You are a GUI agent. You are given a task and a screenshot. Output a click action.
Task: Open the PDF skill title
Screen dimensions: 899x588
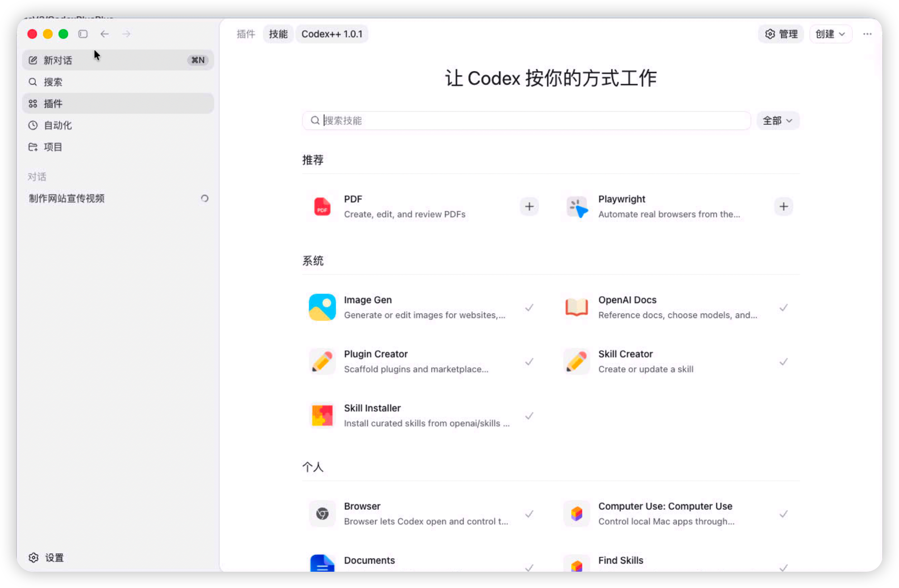353,199
